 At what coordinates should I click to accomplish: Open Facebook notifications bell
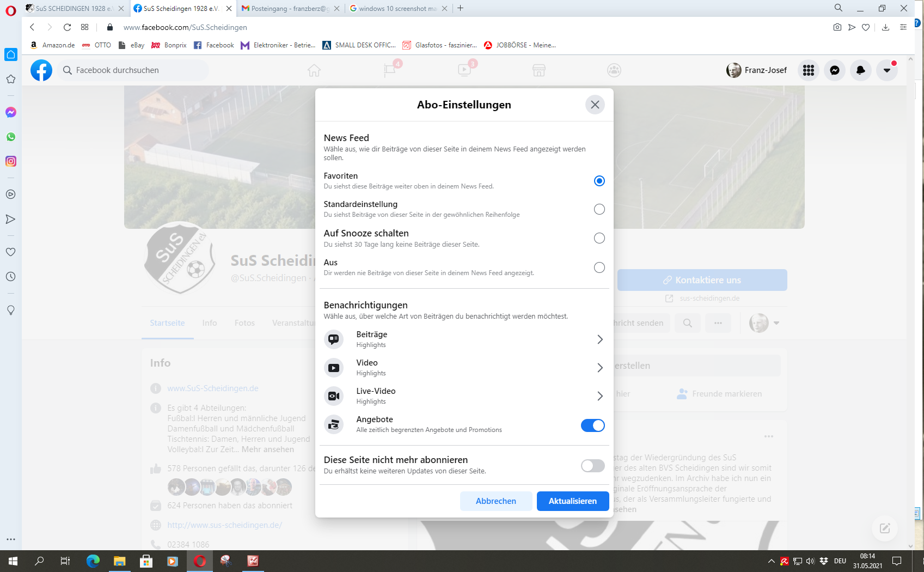point(861,70)
